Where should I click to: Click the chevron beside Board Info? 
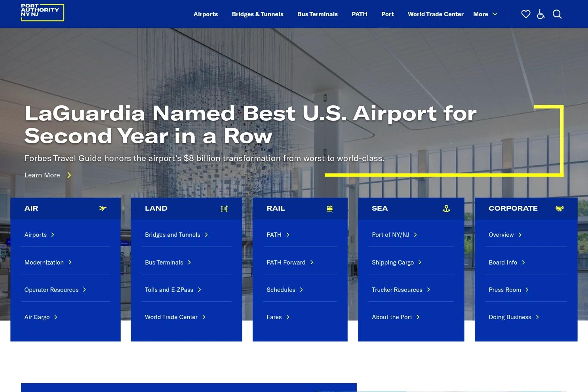pos(523,262)
